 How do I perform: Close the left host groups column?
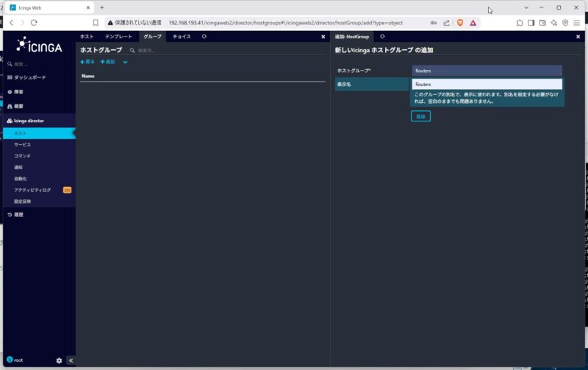coord(323,37)
